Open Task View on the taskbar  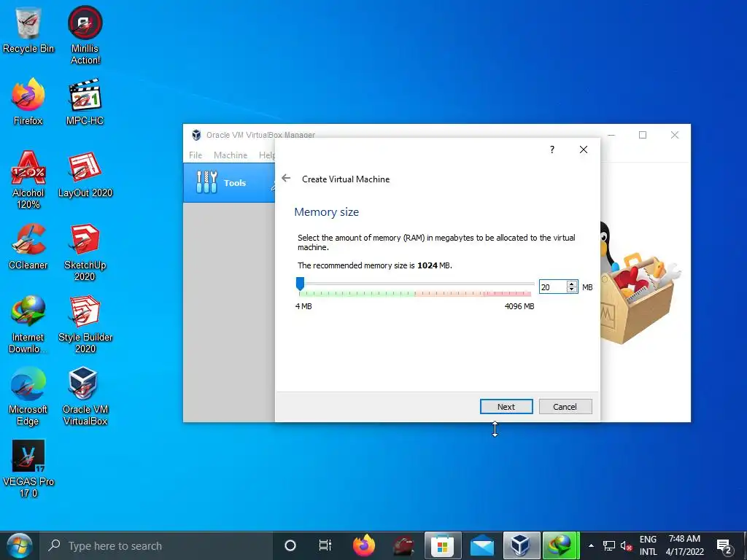325,545
